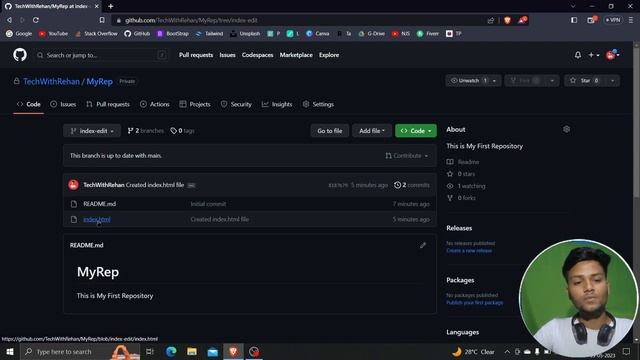The width and height of the screenshot is (640, 360).
Task: Reload the page
Action: [36, 20]
